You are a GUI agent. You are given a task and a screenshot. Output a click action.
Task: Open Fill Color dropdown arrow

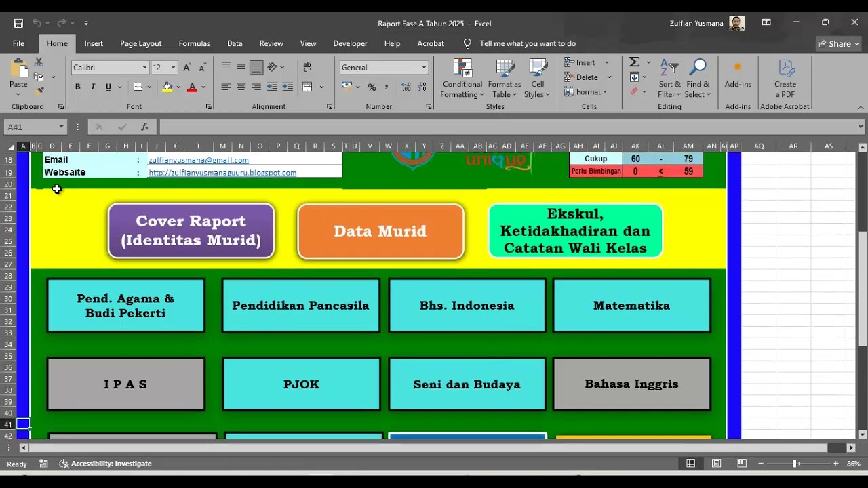point(178,87)
